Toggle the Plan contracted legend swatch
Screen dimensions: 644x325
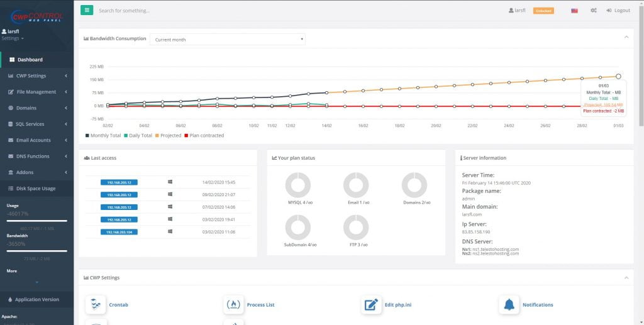(x=186, y=135)
